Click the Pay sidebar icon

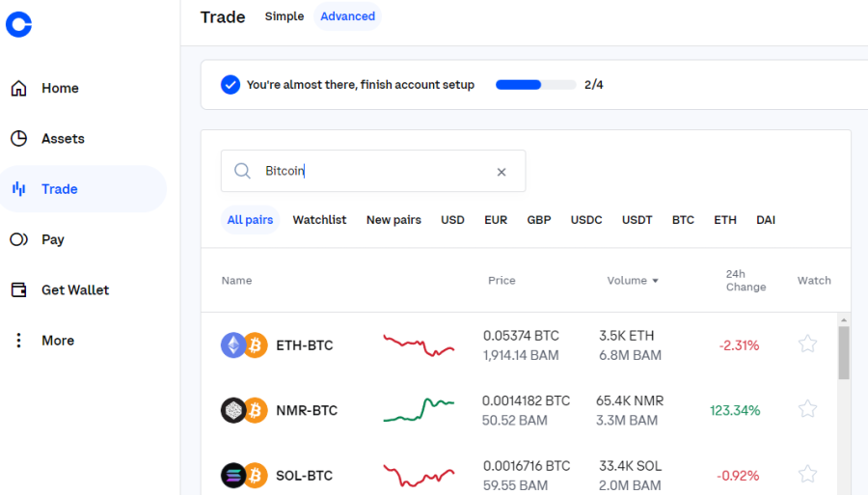18,239
